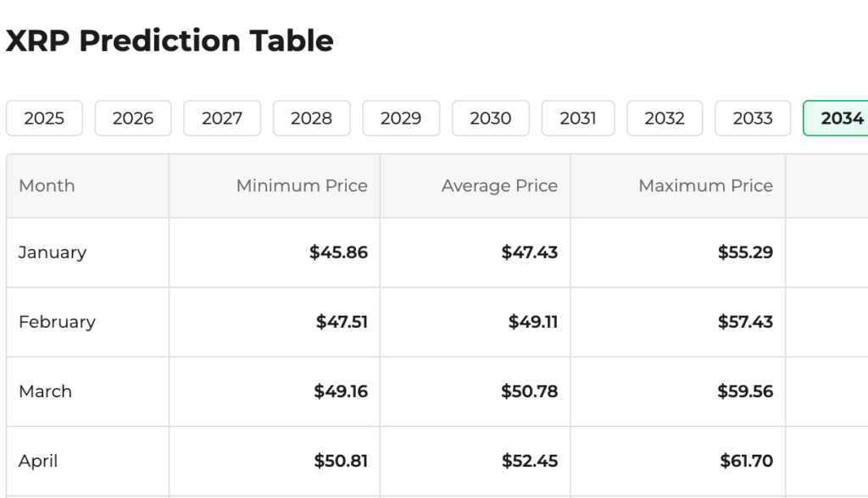Click the active 2034 tab
868x498 pixels.
point(839,119)
